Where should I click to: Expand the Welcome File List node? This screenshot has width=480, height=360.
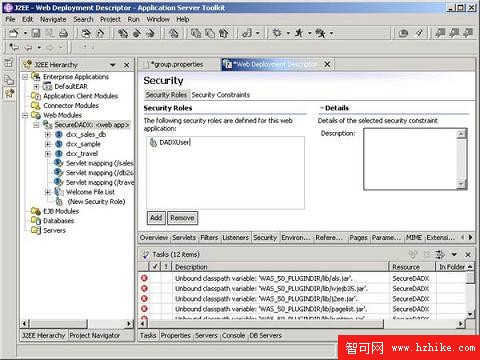[48, 192]
